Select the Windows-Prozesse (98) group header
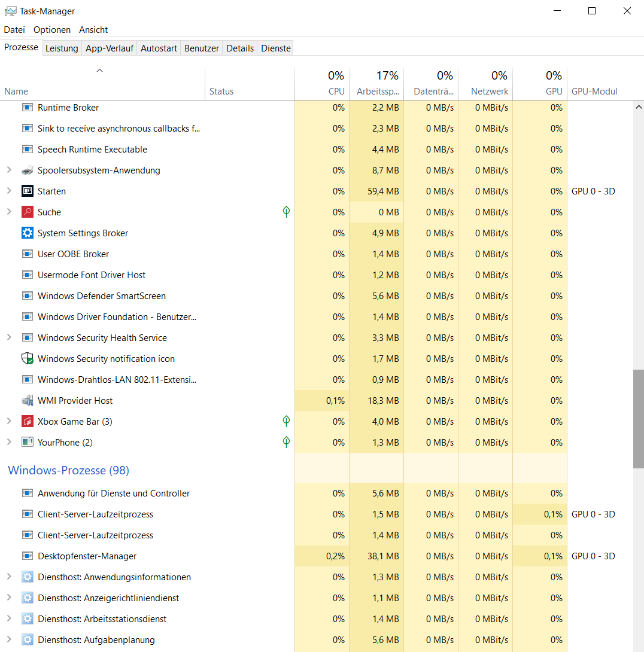Viewport: 644px width, 652px height. click(69, 470)
